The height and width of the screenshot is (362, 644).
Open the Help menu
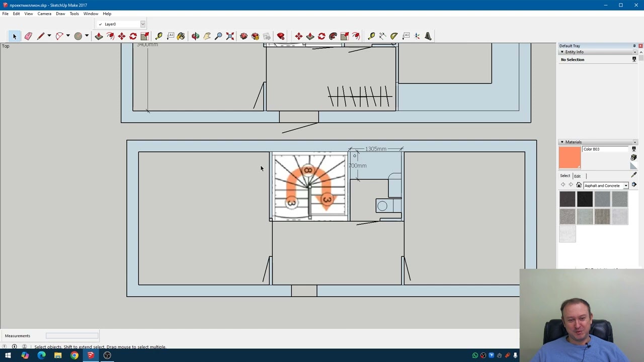(x=107, y=14)
